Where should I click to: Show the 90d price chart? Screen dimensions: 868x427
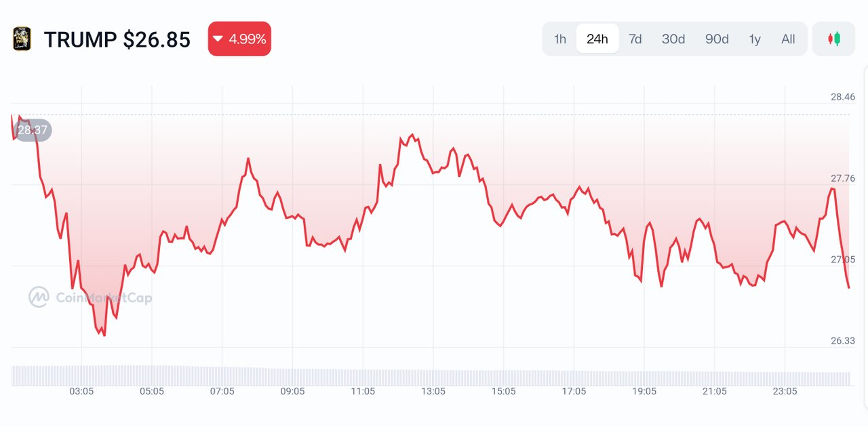717,39
